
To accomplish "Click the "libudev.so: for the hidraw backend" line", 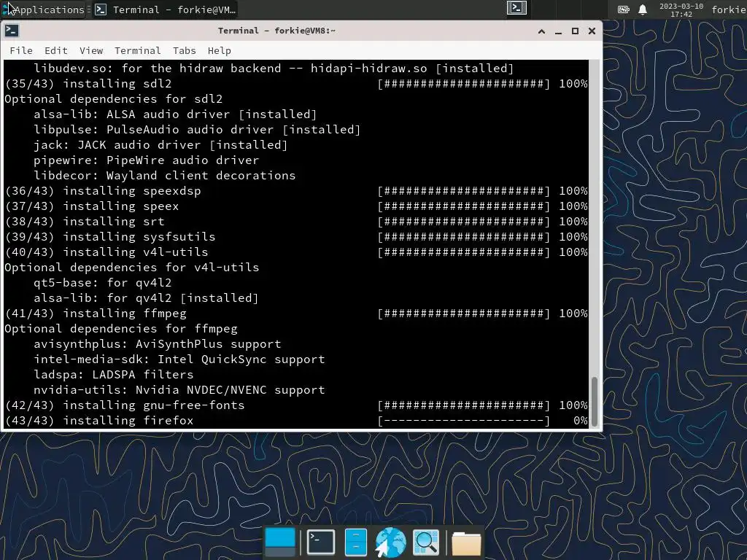I will 274,69.
